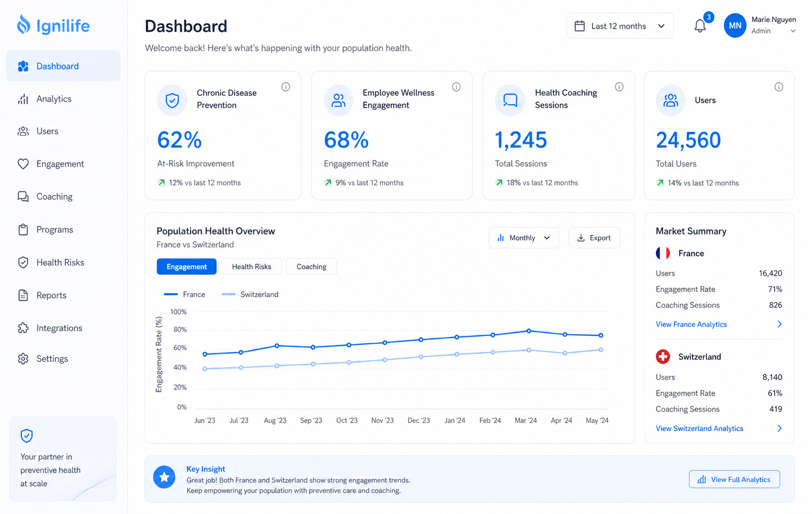Screen dimensions: 812x514
Task: Click the star icon in Key Insight banner
Action: point(164,477)
